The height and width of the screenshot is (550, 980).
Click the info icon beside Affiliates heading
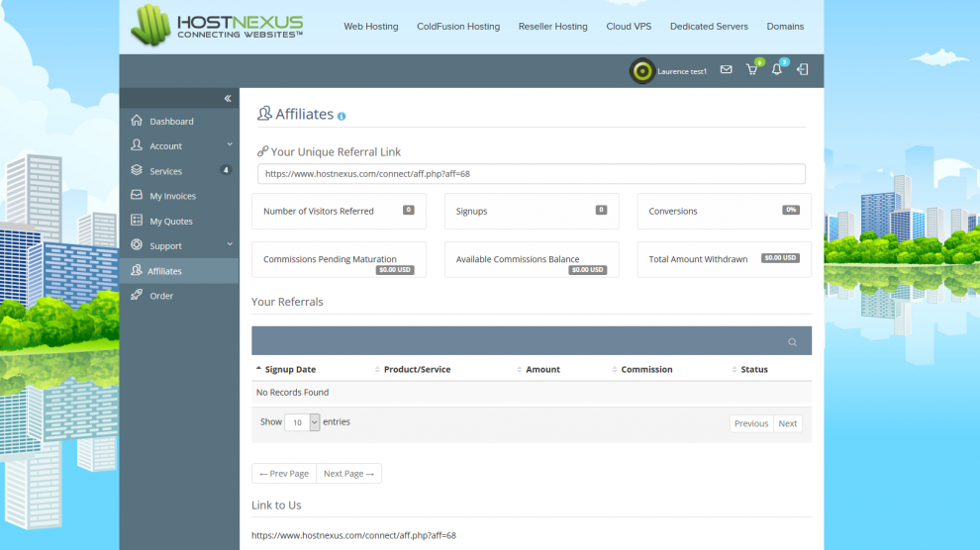342,116
